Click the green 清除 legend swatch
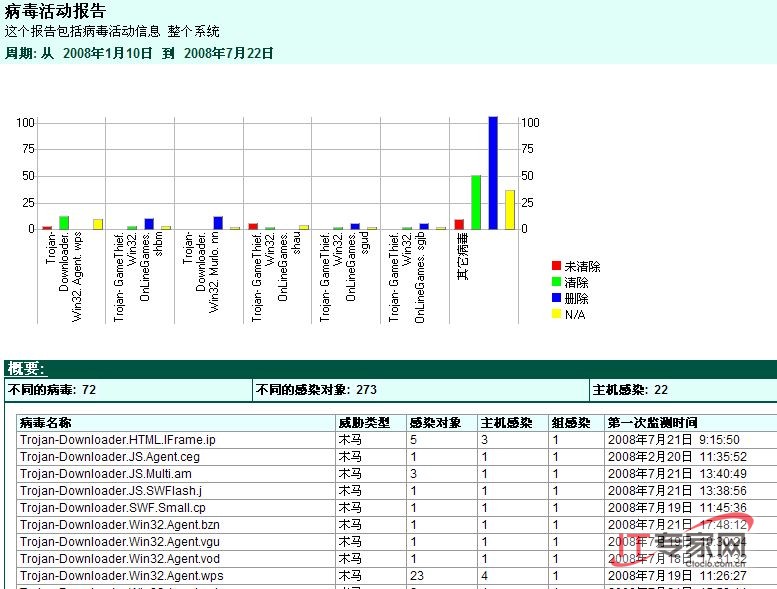The image size is (777, 589). 556,281
